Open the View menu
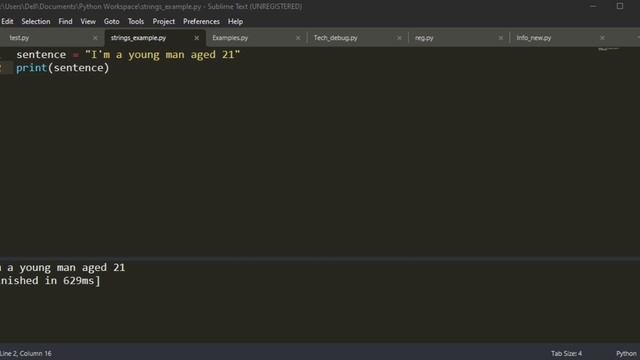The width and height of the screenshot is (640, 360). pyautogui.click(x=88, y=21)
